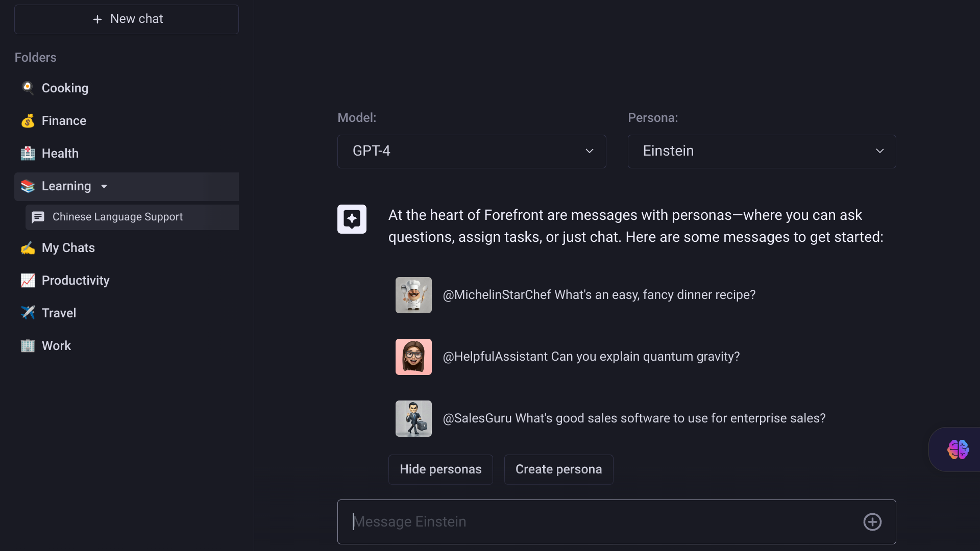The width and height of the screenshot is (980, 551).
Task: Click the SalesGuru businessman avatar
Action: tap(413, 418)
